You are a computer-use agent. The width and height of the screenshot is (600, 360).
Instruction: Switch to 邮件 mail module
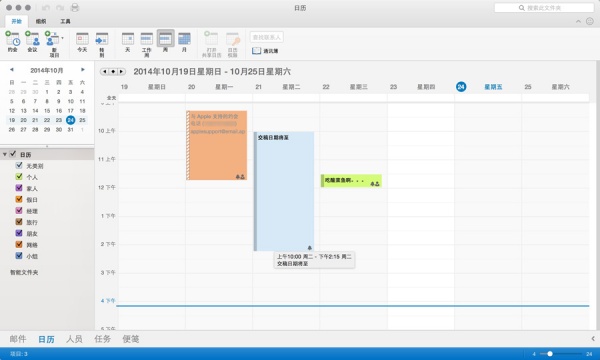(x=18, y=339)
